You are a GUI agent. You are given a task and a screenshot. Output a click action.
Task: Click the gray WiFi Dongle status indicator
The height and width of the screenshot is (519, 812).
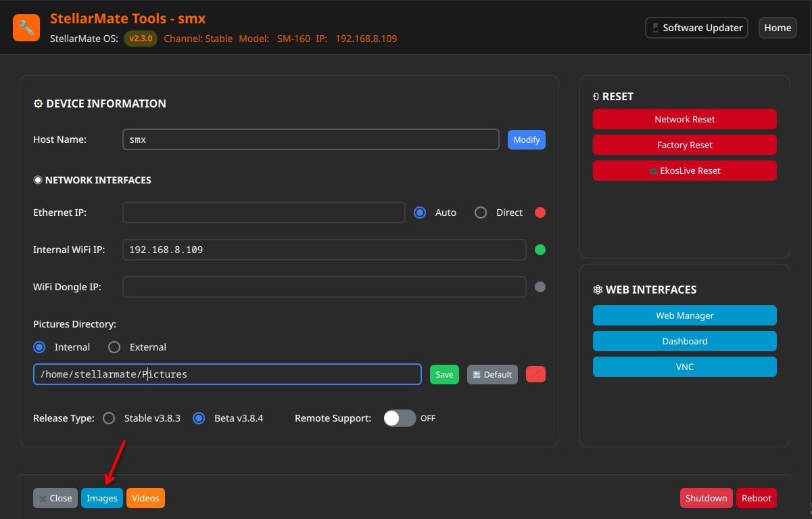click(540, 287)
